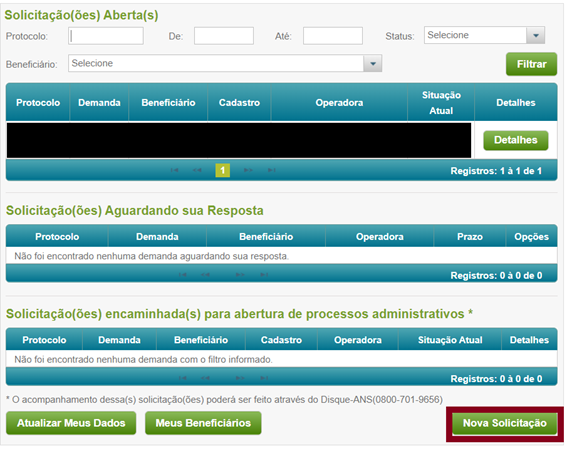The height and width of the screenshot is (451, 567).
Task: Click the Filtrar button
Action: tap(531, 64)
